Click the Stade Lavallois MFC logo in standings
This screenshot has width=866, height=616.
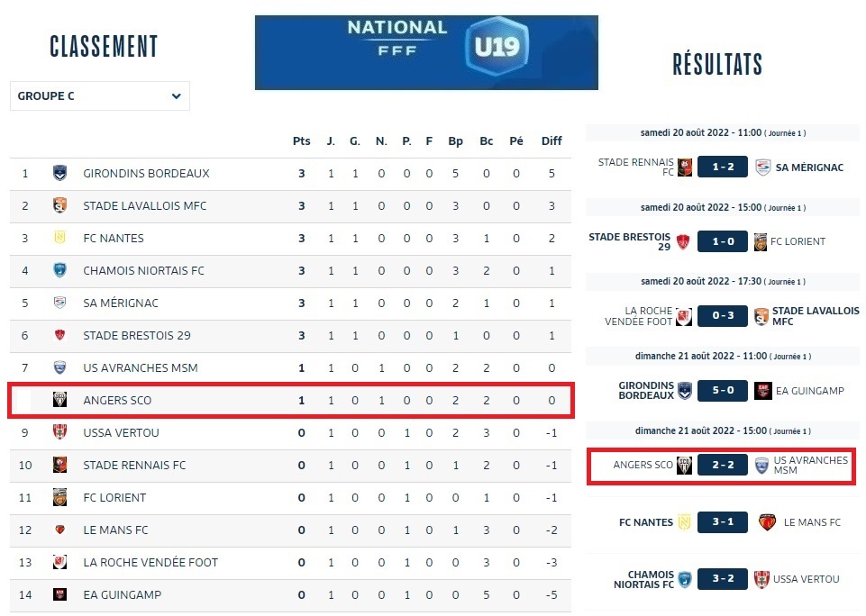tap(59, 205)
